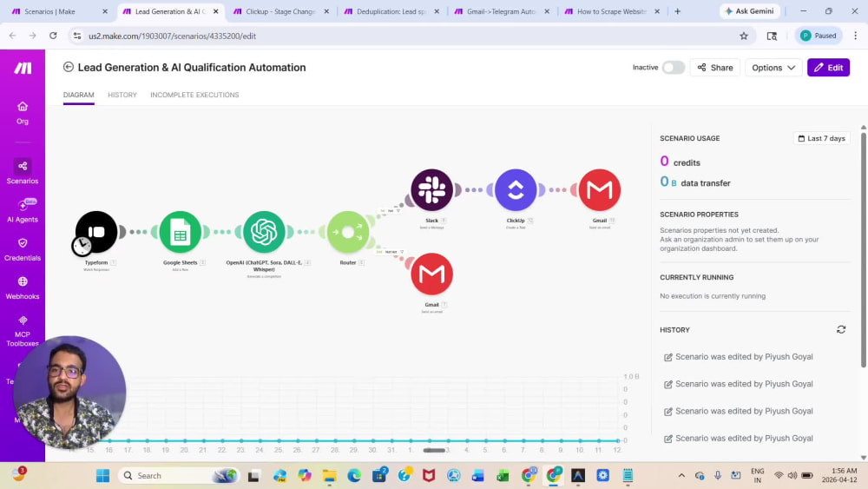Open Excel from taskbar

[503, 475]
